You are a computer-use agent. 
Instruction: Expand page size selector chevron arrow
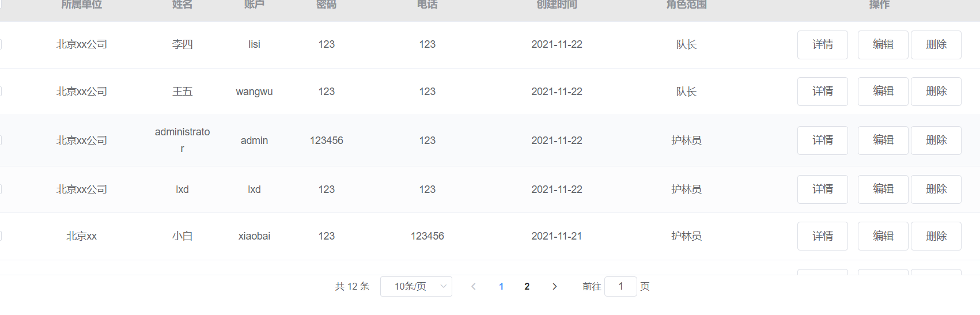coord(443,286)
